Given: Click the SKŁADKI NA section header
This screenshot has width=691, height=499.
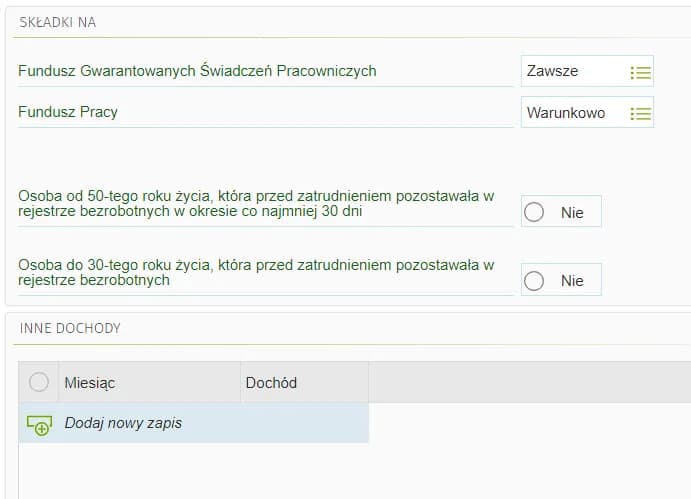Looking at the screenshot, I should click(x=58, y=22).
